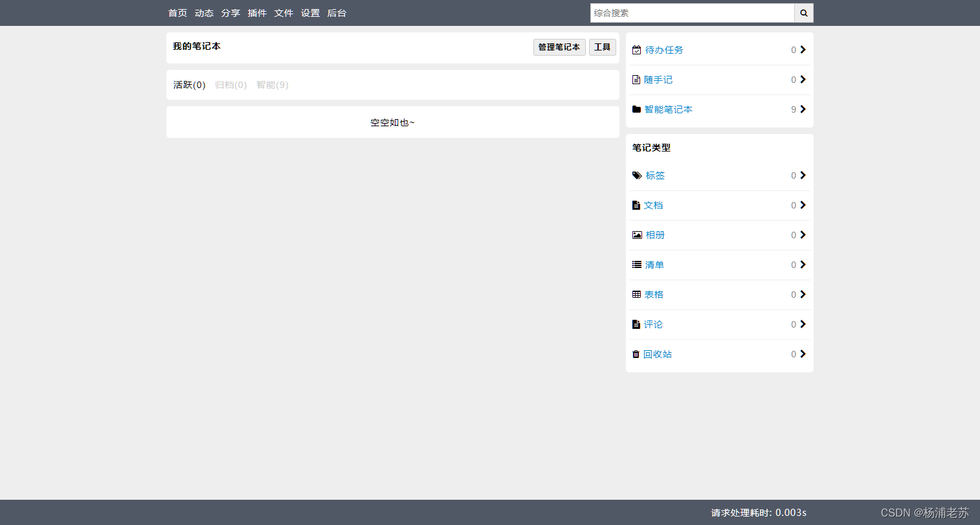Click the 管理笔记本 button

559,47
